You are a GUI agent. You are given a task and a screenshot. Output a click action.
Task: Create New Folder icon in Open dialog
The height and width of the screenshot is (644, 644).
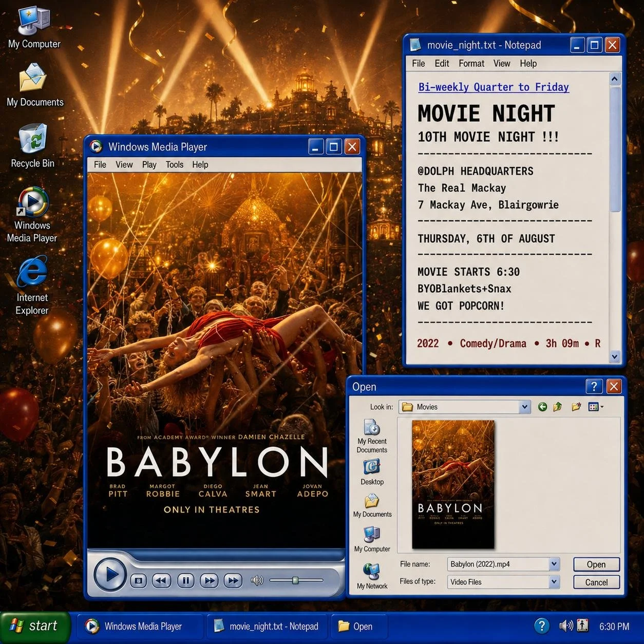[576, 407]
